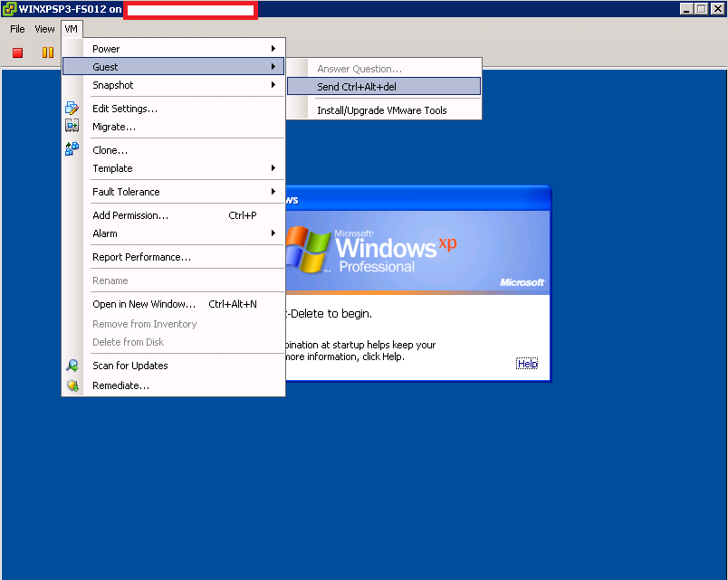Click the '-Delete to begin.' text

pyautogui.click(x=329, y=314)
